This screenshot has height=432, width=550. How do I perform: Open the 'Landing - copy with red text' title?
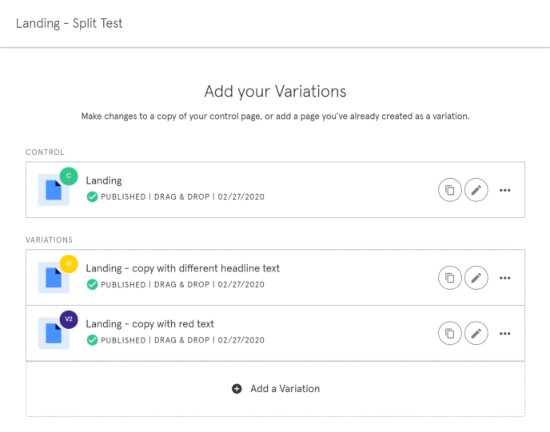[150, 324]
